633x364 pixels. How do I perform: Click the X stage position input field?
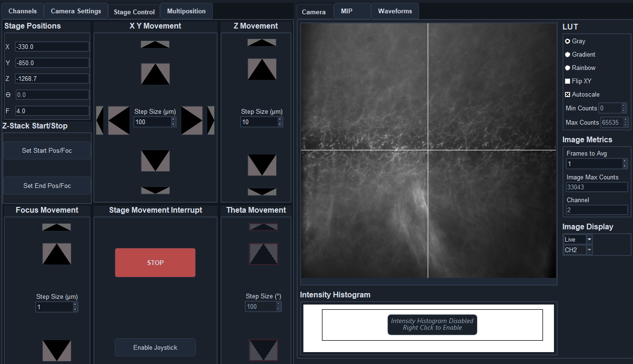coord(52,47)
